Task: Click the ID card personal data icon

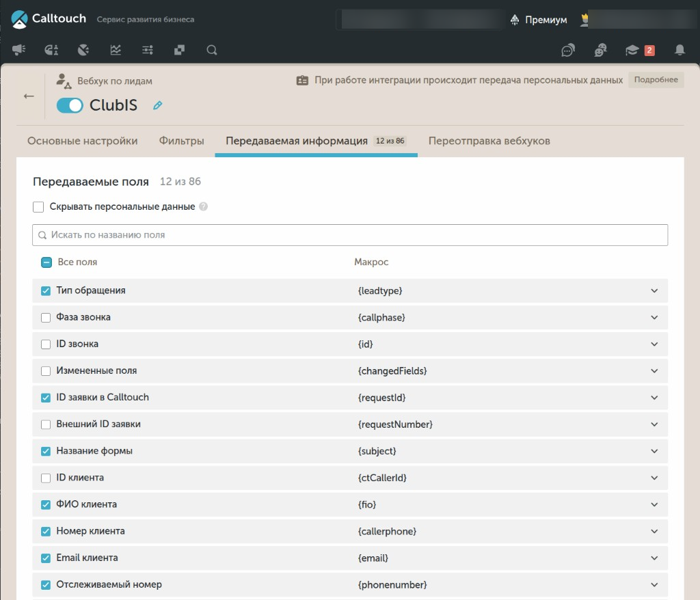Action: 302,81
